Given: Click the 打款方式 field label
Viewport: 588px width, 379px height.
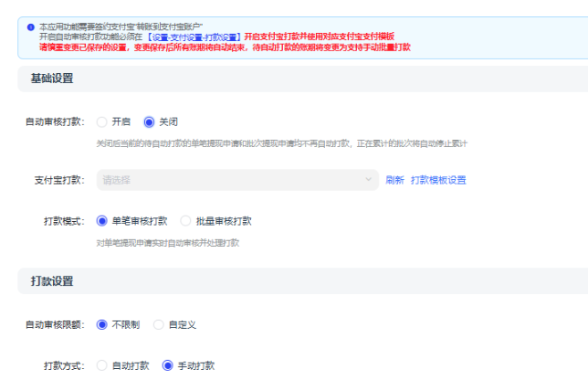Looking at the screenshot, I should [x=63, y=365].
